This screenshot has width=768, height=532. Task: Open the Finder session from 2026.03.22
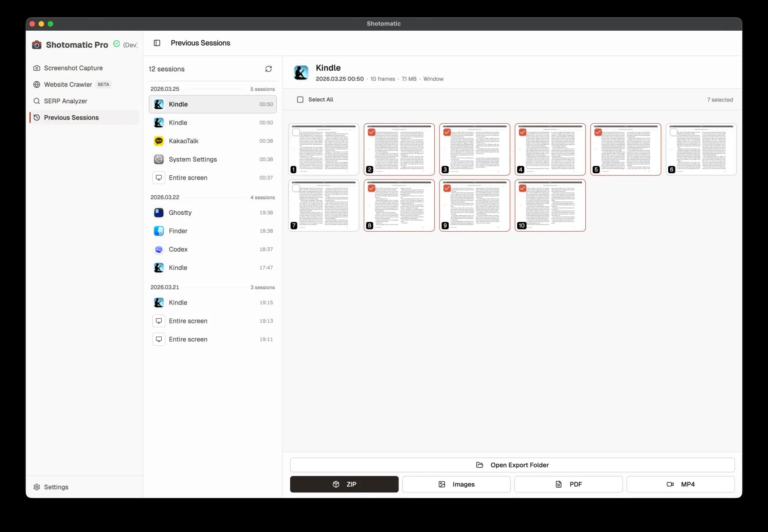(177, 231)
